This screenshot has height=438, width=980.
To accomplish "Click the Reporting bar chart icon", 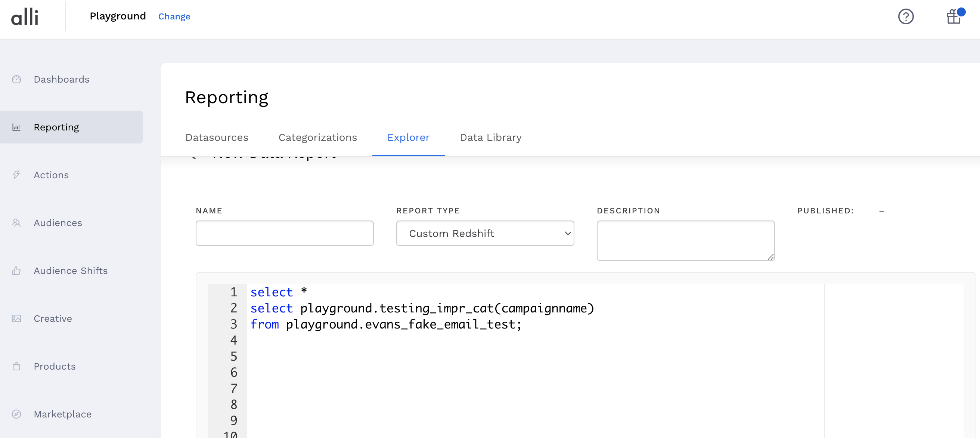I will [x=16, y=127].
